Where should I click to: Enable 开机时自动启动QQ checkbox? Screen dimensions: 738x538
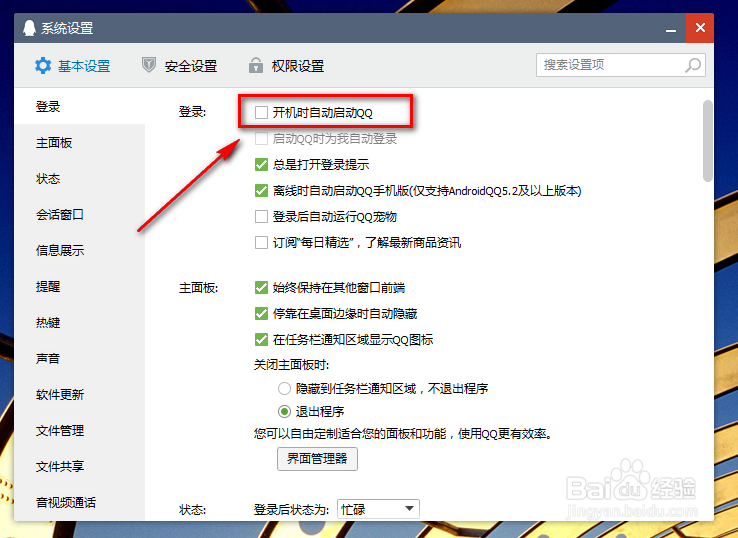[261, 112]
